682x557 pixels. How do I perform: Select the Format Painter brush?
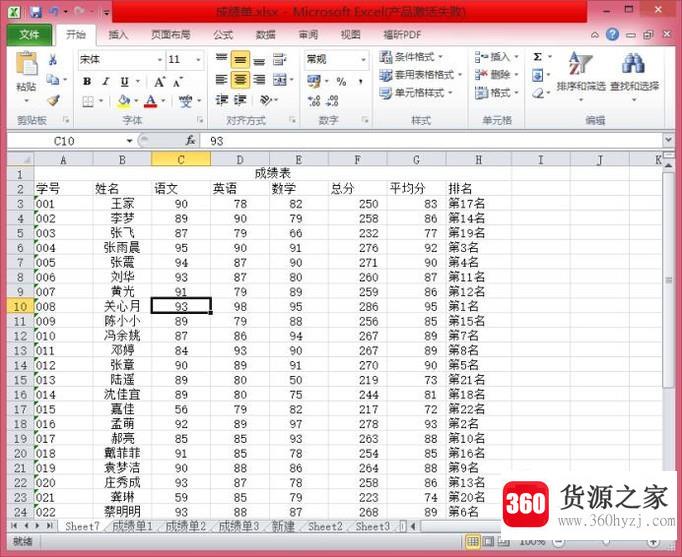click(x=53, y=100)
